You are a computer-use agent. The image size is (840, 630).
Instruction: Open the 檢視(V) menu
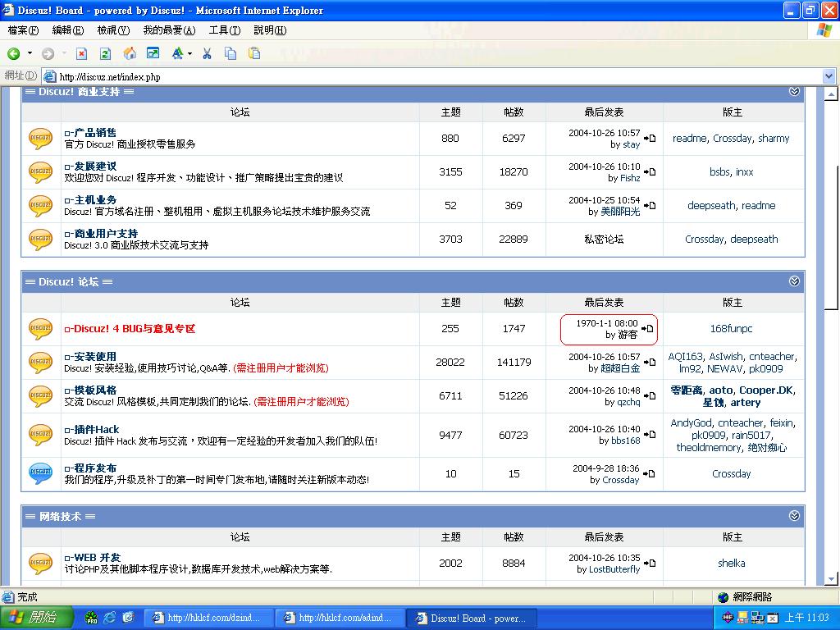tap(113, 30)
